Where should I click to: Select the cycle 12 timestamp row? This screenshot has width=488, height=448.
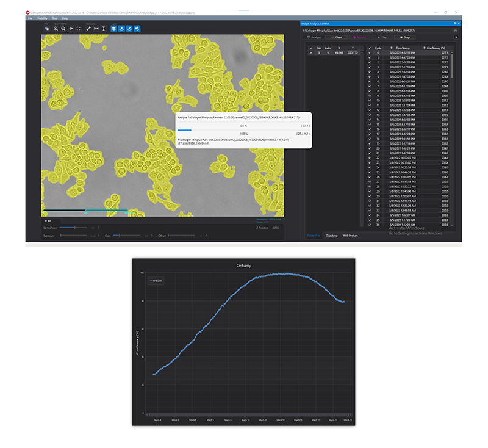point(403,110)
